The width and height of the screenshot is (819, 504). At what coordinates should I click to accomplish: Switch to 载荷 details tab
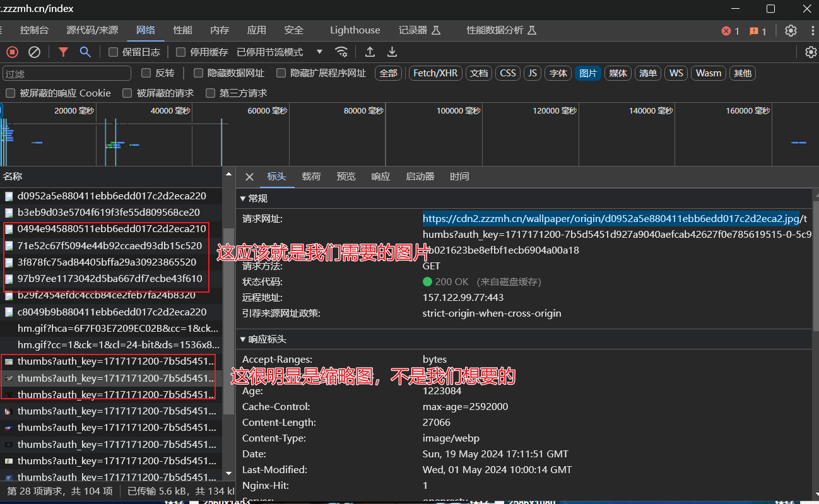point(311,177)
